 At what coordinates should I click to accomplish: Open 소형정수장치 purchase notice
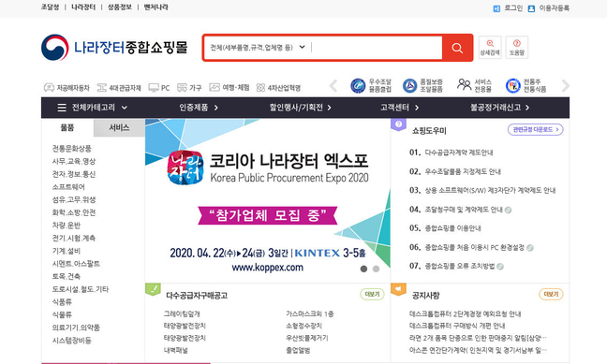tap(303, 326)
